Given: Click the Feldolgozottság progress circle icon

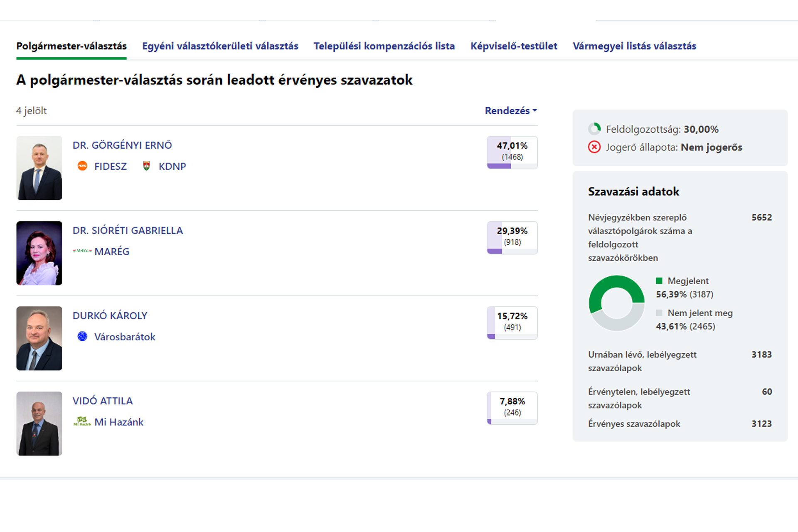Looking at the screenshot, I should pos(594,129).
